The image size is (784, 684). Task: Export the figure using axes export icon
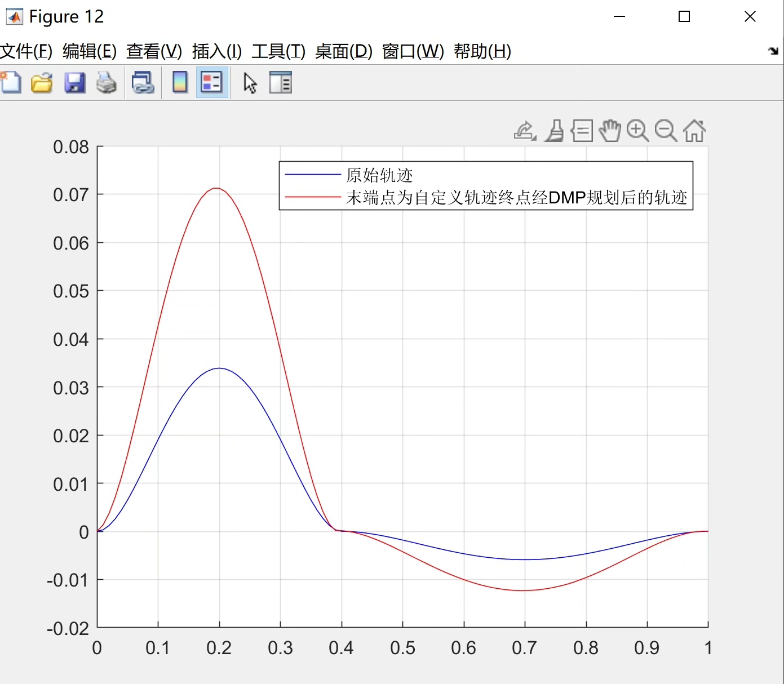click(x=524, y=131)
